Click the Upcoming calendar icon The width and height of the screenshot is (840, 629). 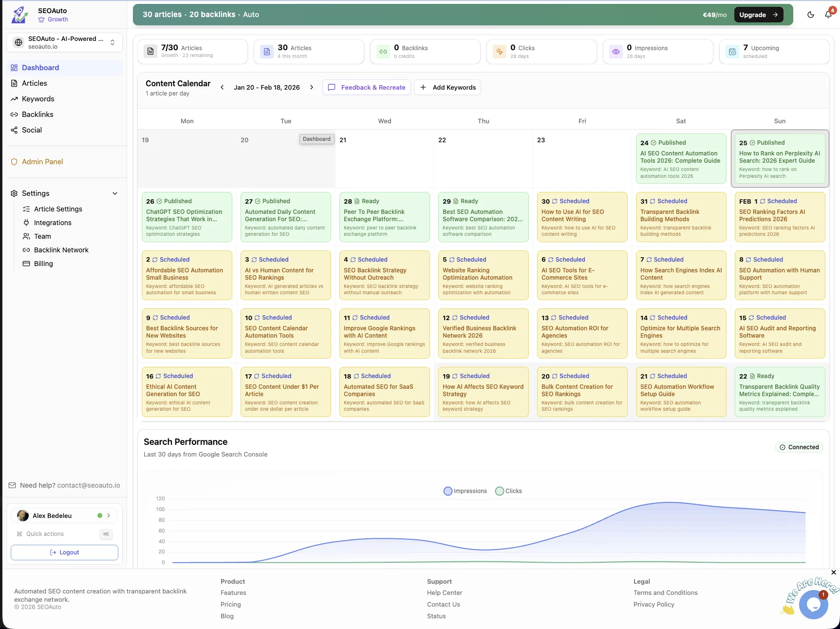732,52
